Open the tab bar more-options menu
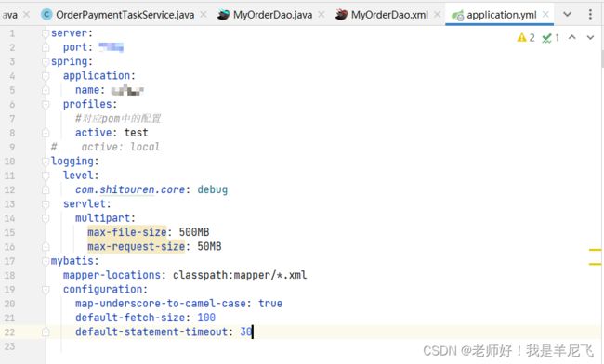 tap(590, 14)
